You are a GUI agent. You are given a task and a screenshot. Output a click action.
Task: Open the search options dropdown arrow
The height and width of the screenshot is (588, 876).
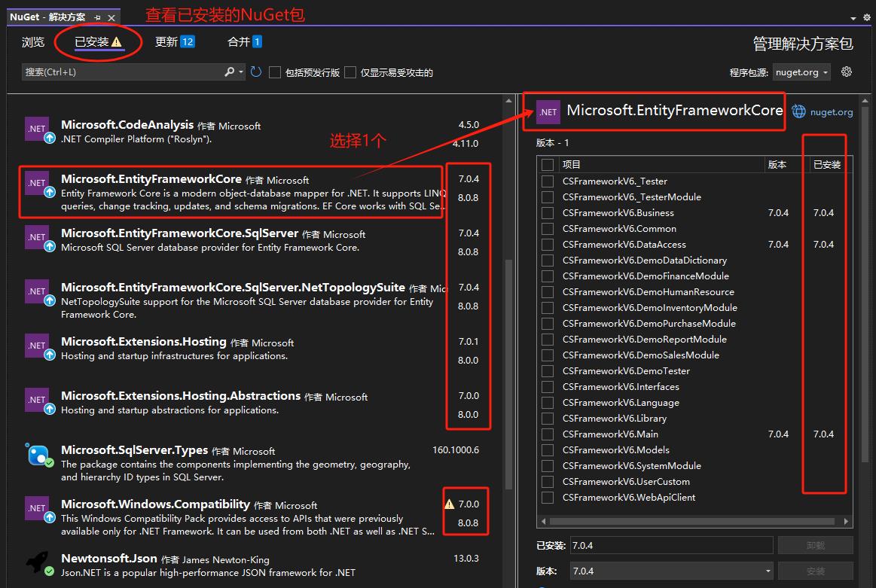pyautogui.click(x=241, y=72)
